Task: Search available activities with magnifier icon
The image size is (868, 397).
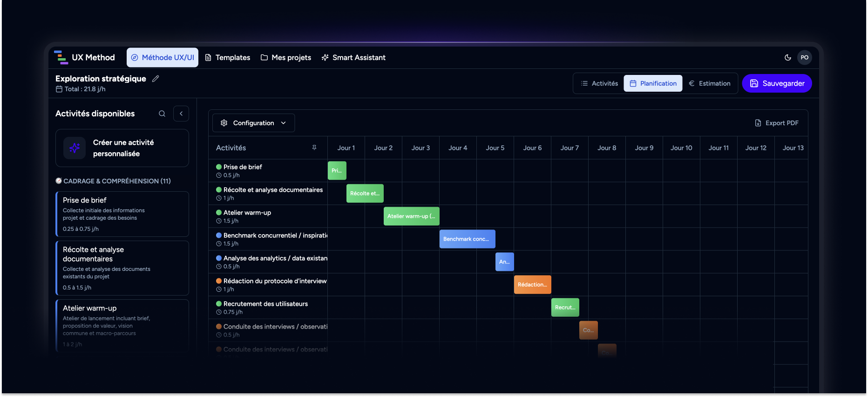Action: (162, 114)
